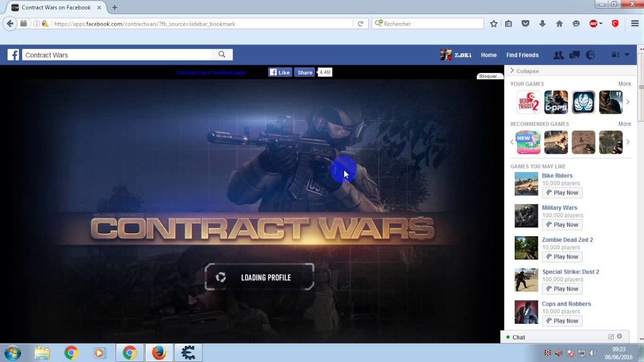This screenshot has width=644, height=362.
Task: Click the system volume speaker icon
Action: pos(593,353)
